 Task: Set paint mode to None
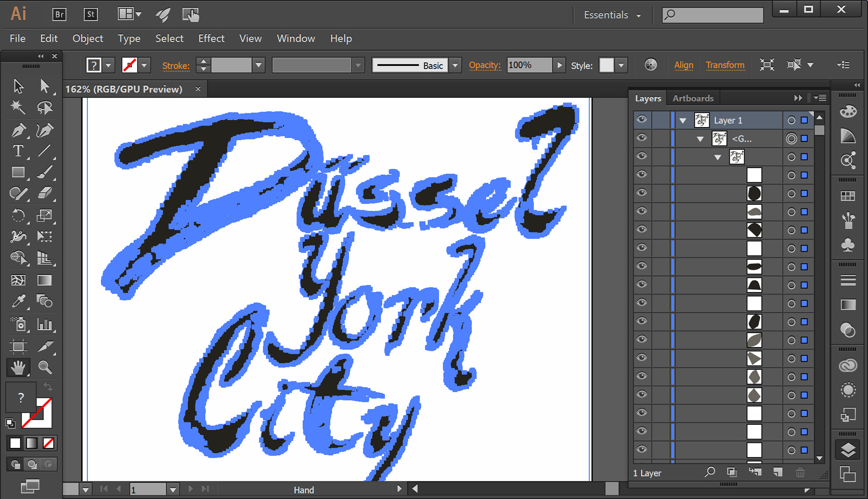coord(48,443)
